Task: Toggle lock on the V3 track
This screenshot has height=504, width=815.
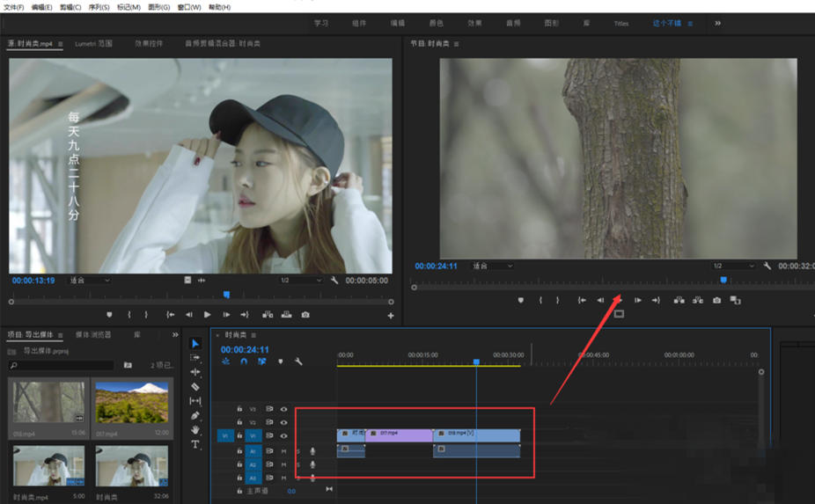Action: pos(239,409)
